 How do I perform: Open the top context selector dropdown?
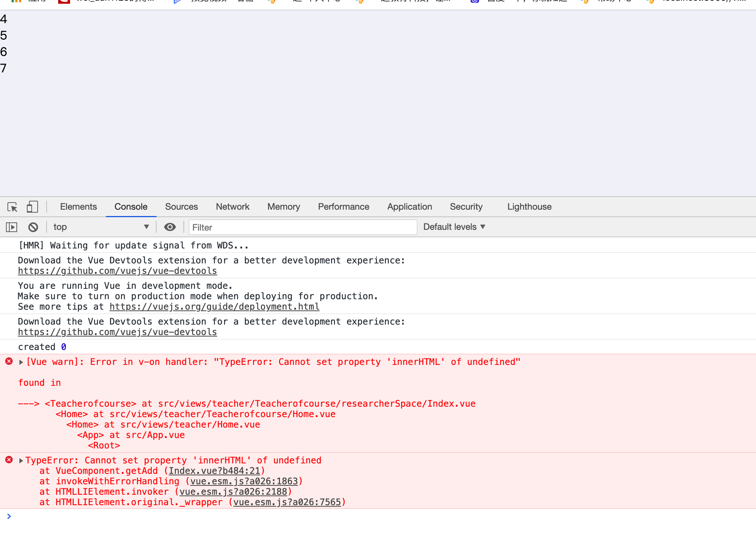coord(101,227)
